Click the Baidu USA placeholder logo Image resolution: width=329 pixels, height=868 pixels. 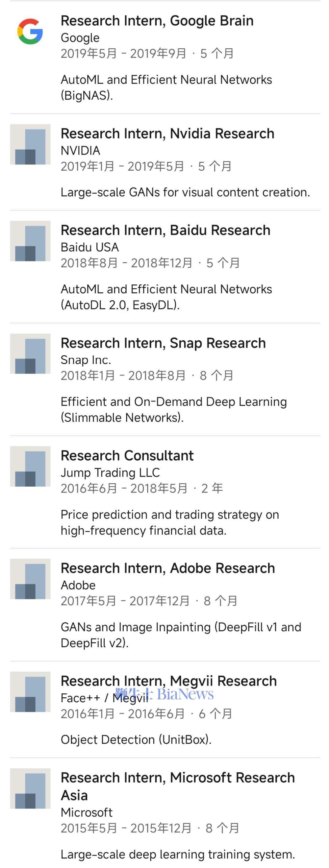point(30,241)
